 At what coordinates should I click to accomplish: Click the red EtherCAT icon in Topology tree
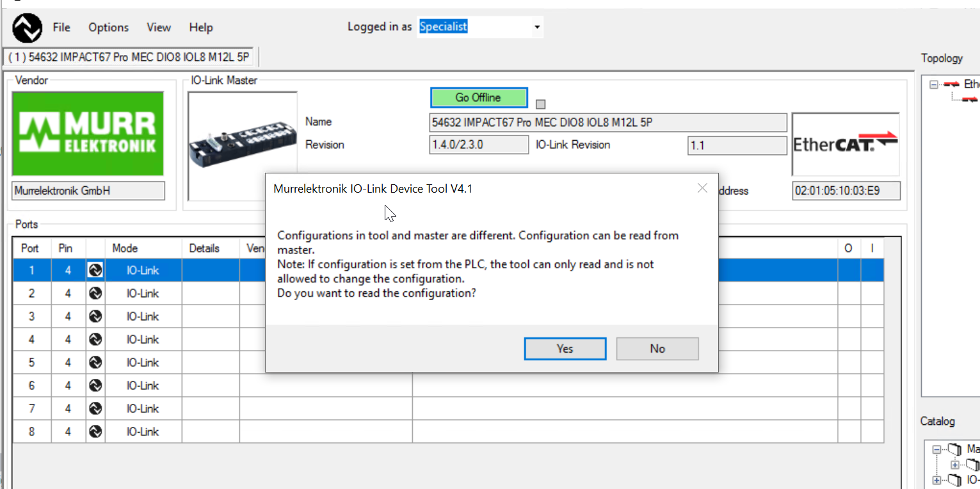pos(951,84)
